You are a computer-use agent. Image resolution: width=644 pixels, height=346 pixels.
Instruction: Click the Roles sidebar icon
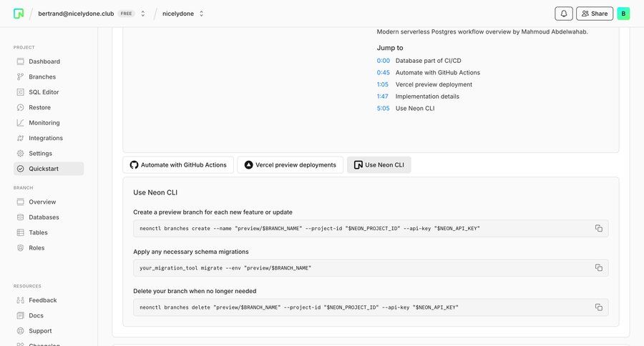pos(20,248)
